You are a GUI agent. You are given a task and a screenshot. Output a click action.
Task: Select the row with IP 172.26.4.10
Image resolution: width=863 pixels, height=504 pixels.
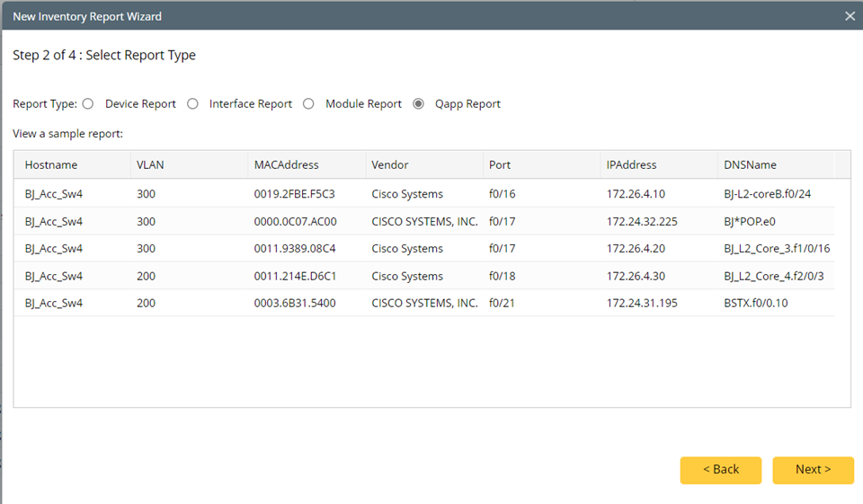[636, 194]
